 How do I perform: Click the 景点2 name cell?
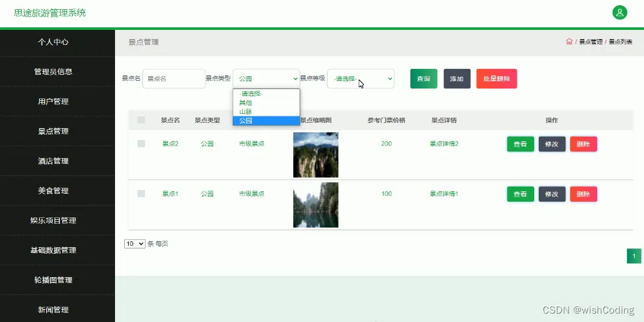[x=170, y=144]
